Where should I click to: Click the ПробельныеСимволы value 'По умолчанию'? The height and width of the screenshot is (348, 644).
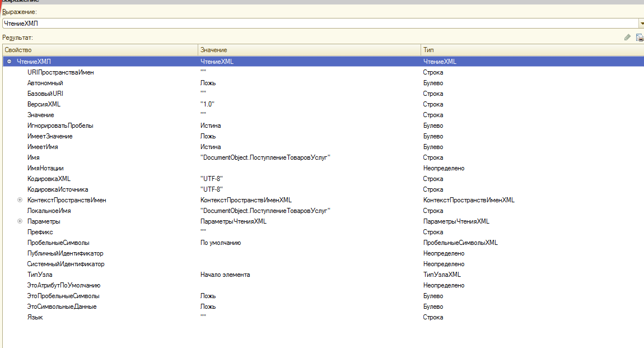click(221, 243)
